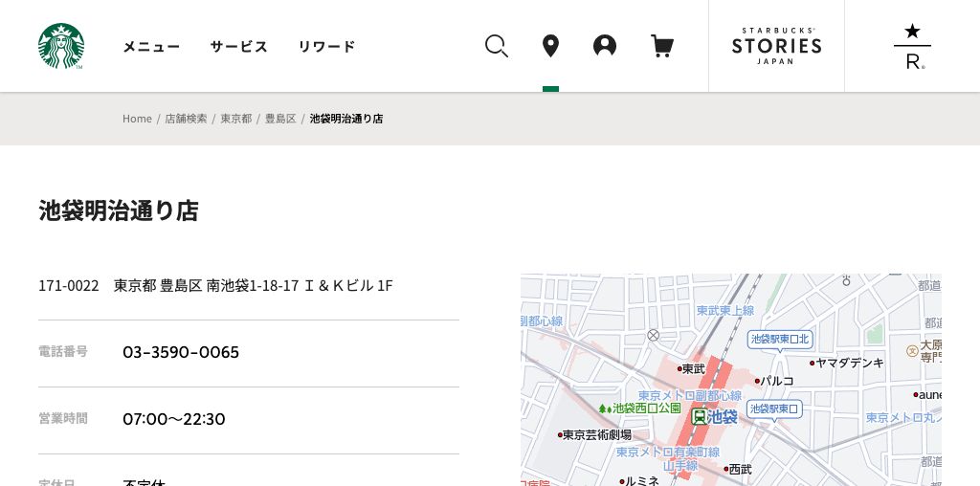Open the search magnifier icon
Image resolution: width=980 pixels, height=486 pixels.
(x=497, y=46)
